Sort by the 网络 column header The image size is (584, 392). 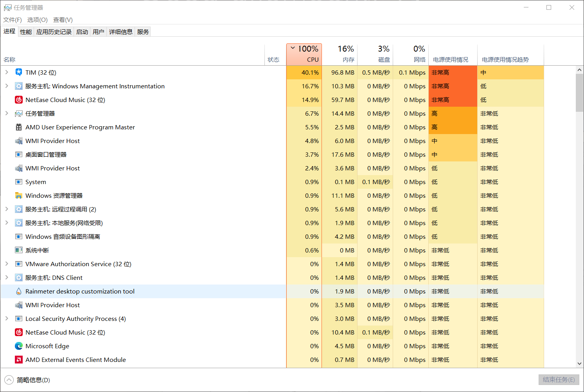click(x=411, y=54)
